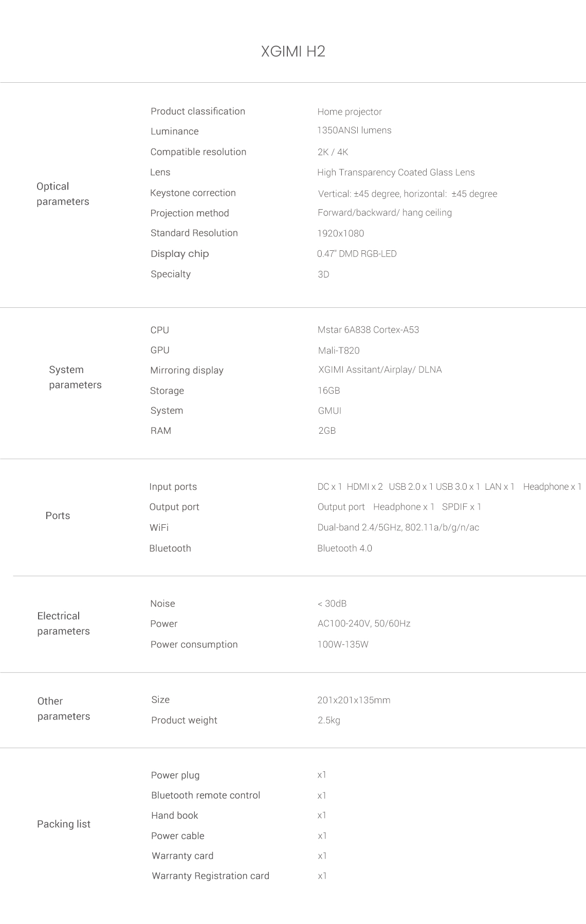
Task: Select the Luminance value 1350ANSI lumens
Action: coord(354,131)
